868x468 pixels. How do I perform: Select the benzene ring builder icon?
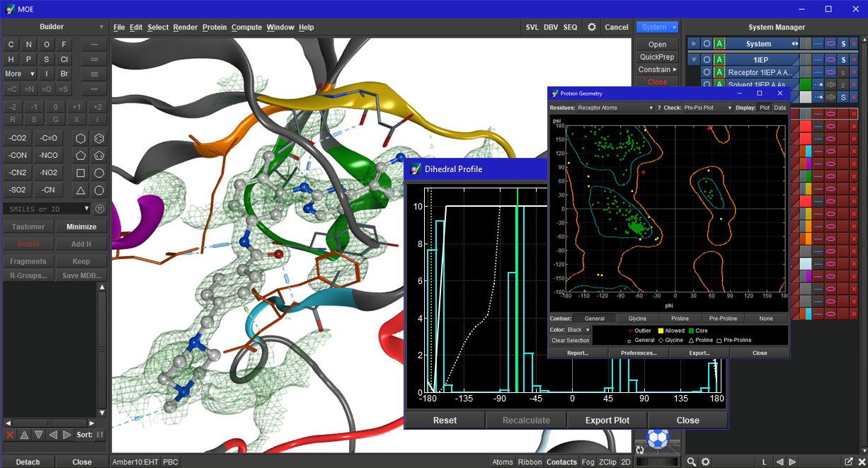pyautogui.click(x=99, y=138)
